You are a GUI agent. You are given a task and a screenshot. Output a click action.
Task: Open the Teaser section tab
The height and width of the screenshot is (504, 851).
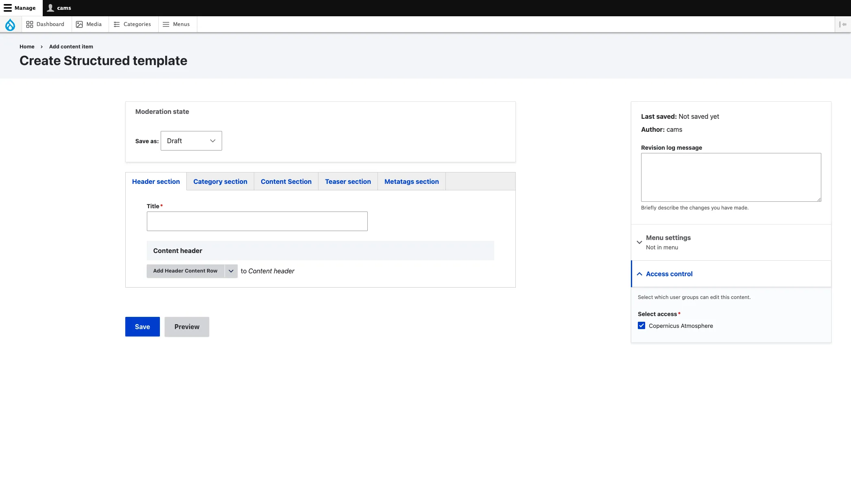pyautogui.click(x=348, y=181)
